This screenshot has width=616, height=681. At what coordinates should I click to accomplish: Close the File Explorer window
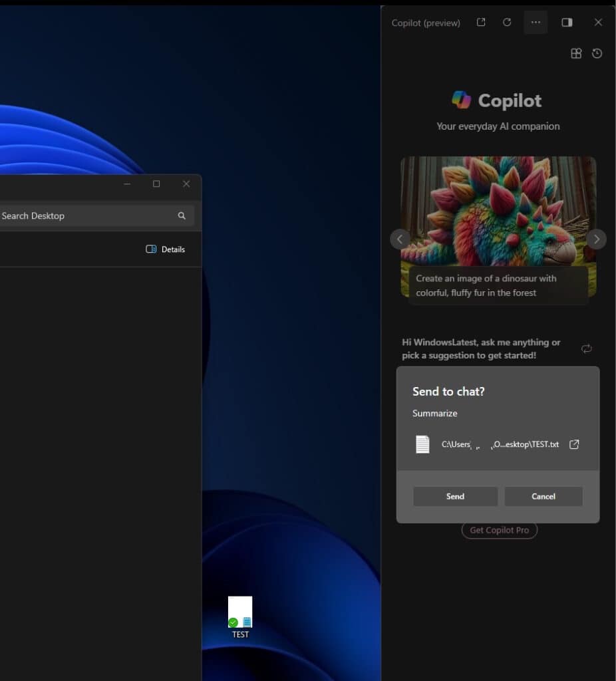[186, 184]
